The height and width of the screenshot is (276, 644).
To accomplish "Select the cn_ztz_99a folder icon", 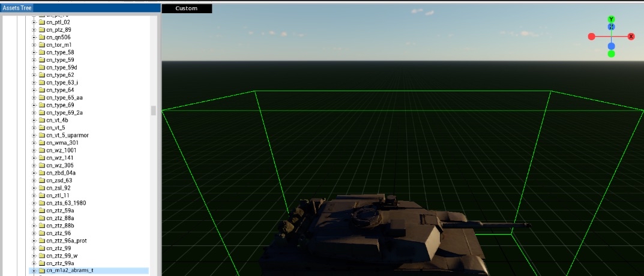I will (x=41, y=263).
